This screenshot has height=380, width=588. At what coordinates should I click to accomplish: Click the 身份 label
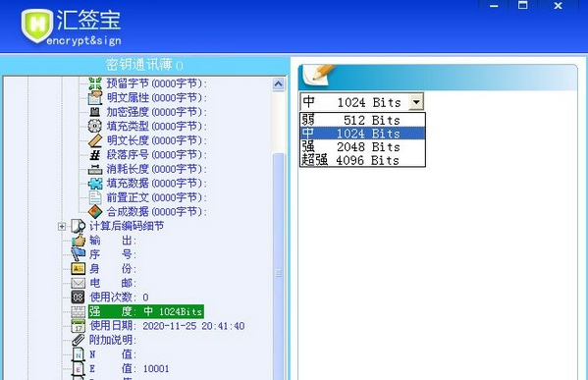113,269
